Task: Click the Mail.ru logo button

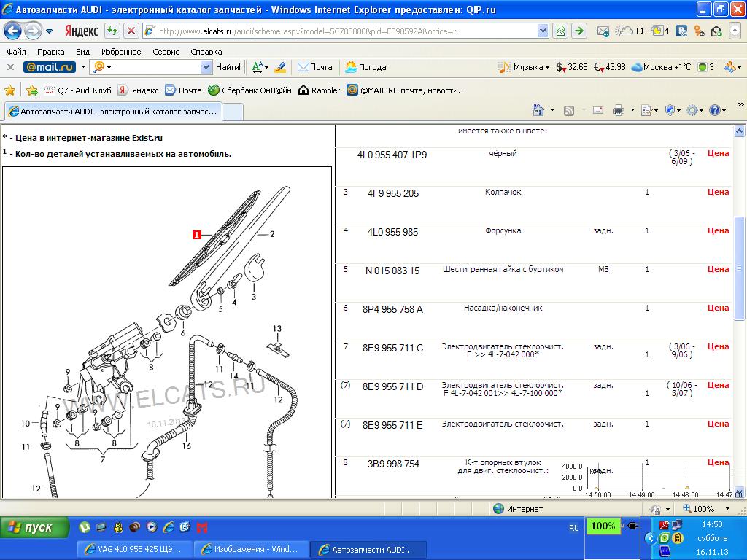Action: tap(50, 67)
